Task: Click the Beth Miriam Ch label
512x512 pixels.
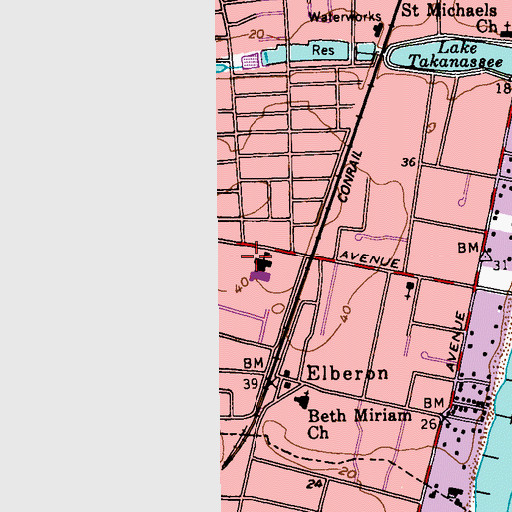Action: (x=359, y=424)
